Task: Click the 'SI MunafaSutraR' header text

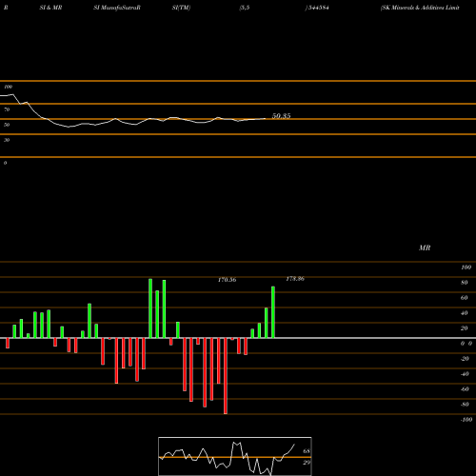Action: (117, 8)
